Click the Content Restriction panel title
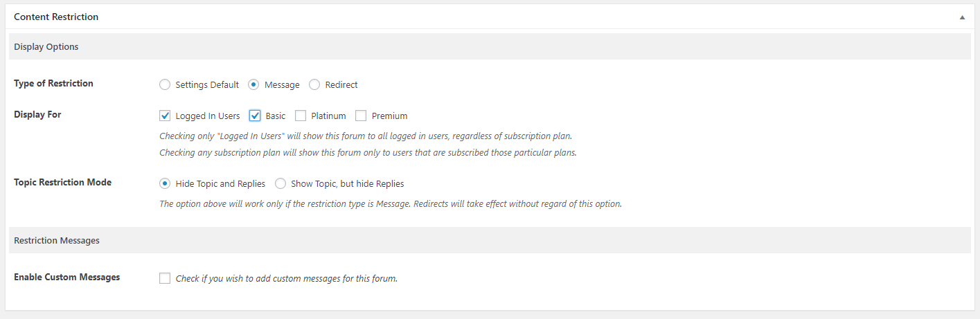 tap(56, 17)
